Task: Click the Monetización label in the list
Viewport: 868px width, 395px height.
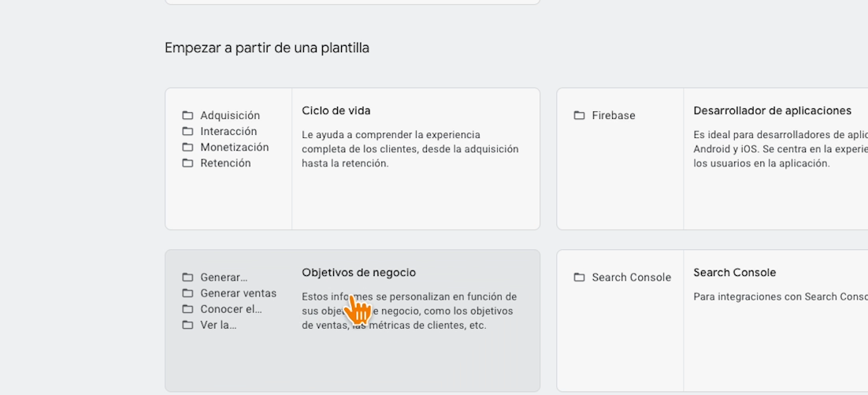Action: tap(235, 147)
